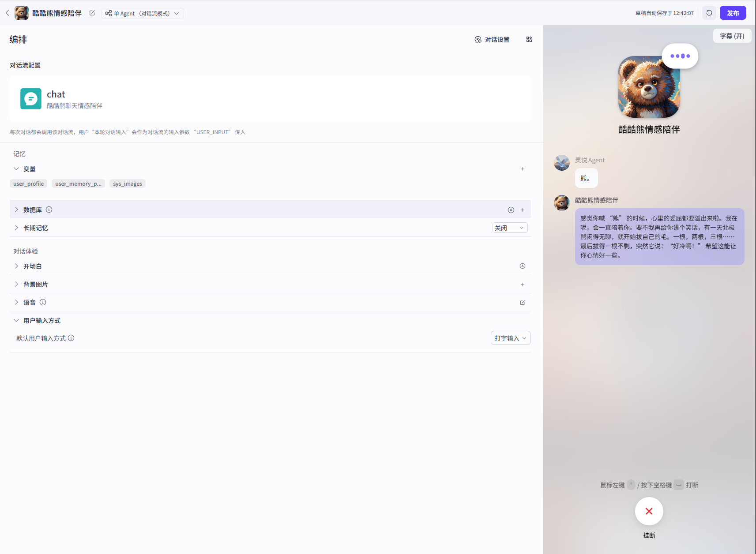The image size is (756, 554).
Task: Add a background image with plus icon
Action: tap(523, 284)
